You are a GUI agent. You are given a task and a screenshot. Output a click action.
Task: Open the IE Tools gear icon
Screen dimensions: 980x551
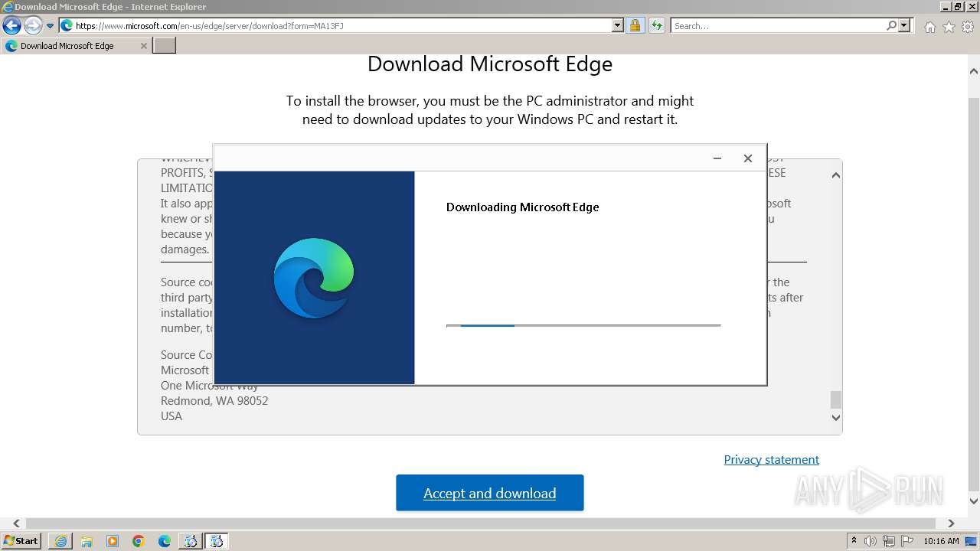coord(968,27)
